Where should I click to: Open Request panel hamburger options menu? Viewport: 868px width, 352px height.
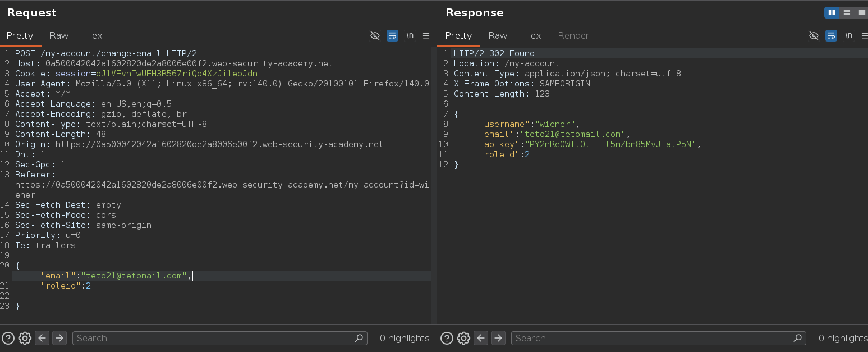coord(426,35)
